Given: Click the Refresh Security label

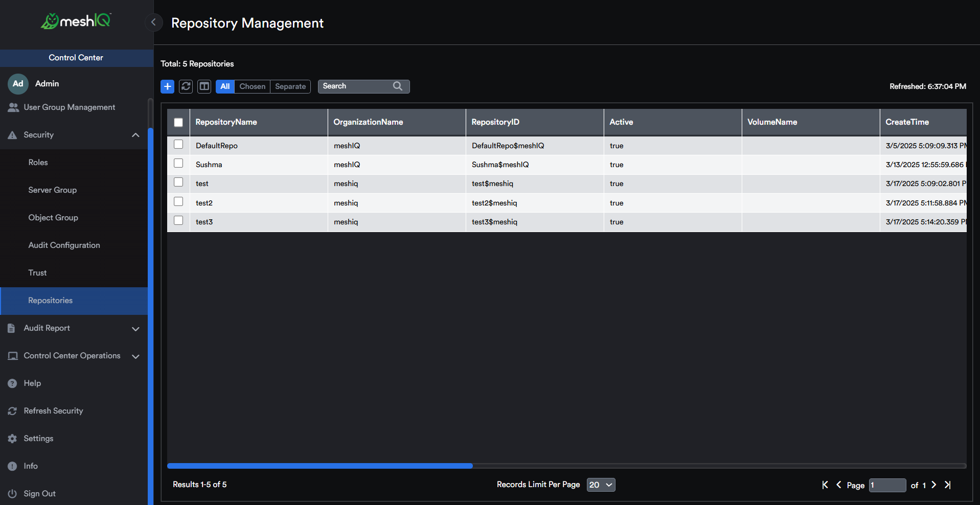Looking at the screenshot, I should coord(53,411).
